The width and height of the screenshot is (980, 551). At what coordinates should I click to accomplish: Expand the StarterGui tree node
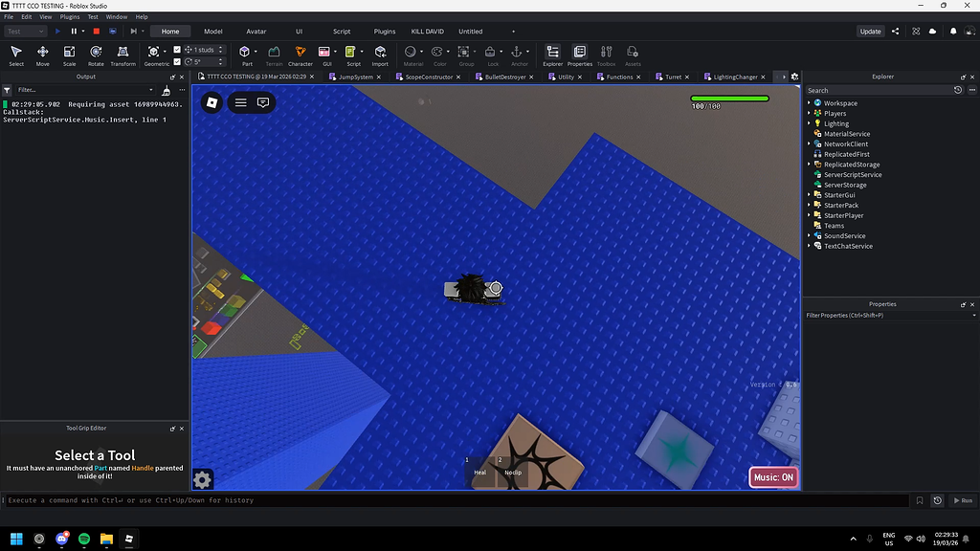809,195
